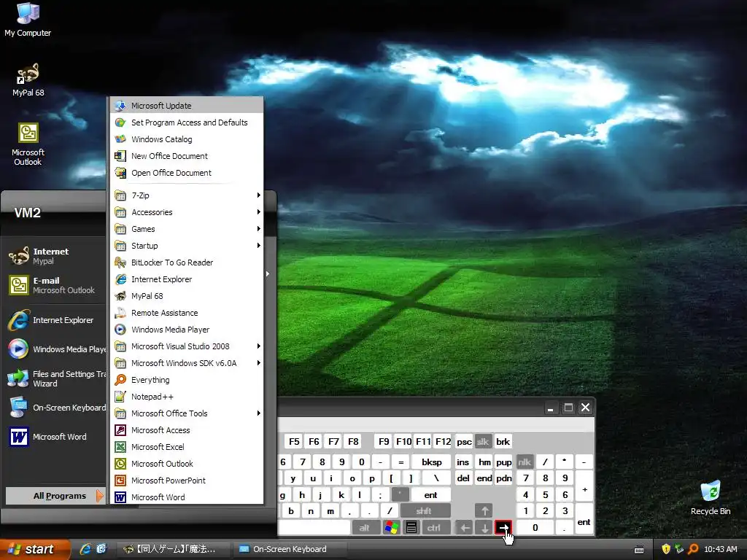Viewport: 747px width, 560px height.
Task: Expand the Accessories submenu
Action: [x=187, y=212]
